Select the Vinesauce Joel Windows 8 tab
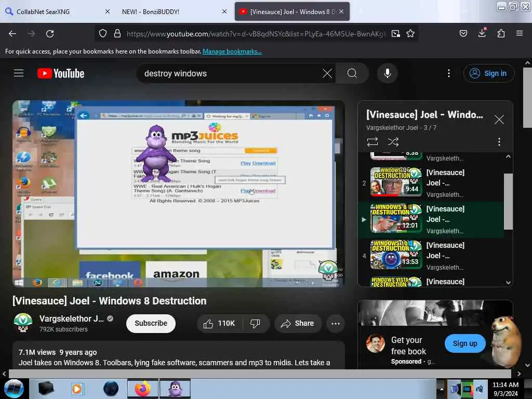 pos(292,11)
